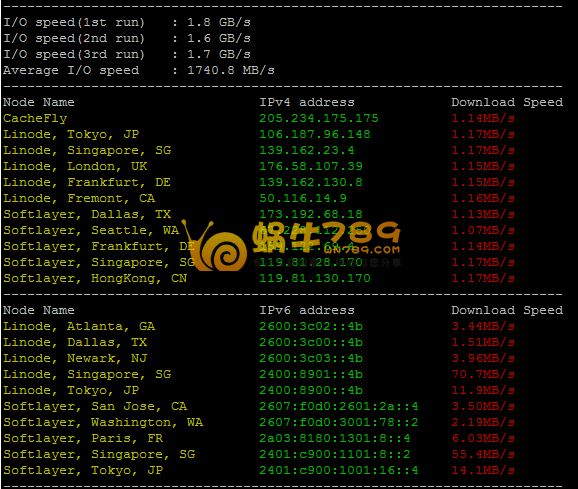Click the 14.1MB/s download speed
Viewport: 578px width, 489px height.
click(483, 471)
